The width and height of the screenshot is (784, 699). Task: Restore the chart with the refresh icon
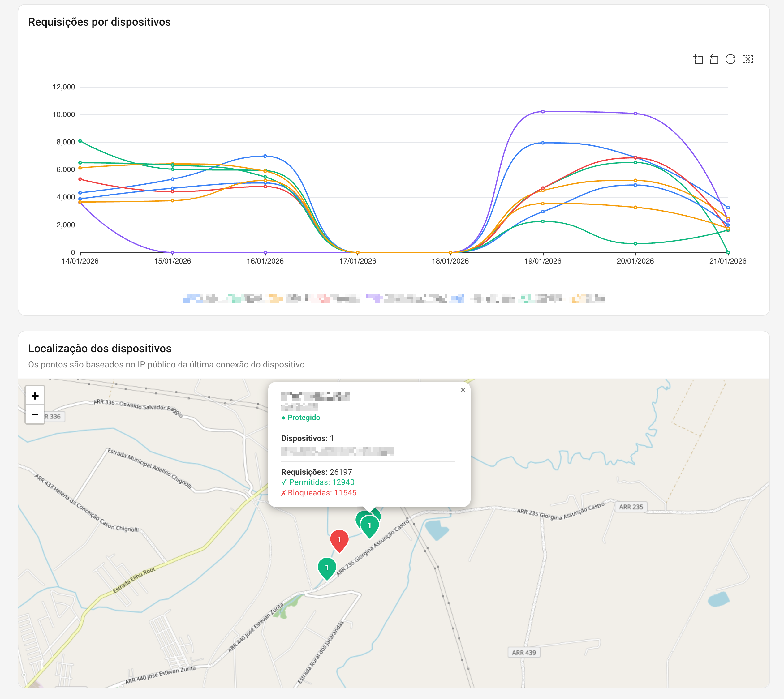730,59
